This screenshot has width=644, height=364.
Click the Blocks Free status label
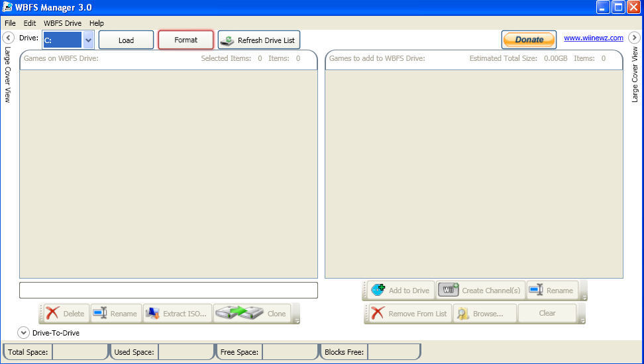pos(344,352)
